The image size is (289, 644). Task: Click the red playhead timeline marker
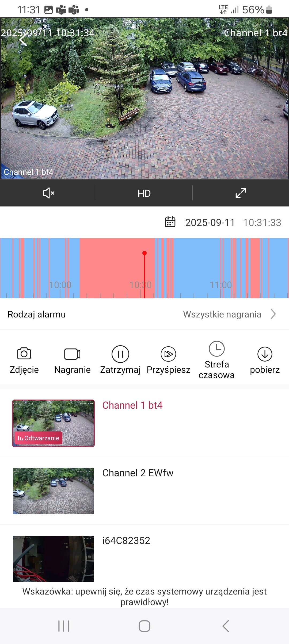pos(144,253)
